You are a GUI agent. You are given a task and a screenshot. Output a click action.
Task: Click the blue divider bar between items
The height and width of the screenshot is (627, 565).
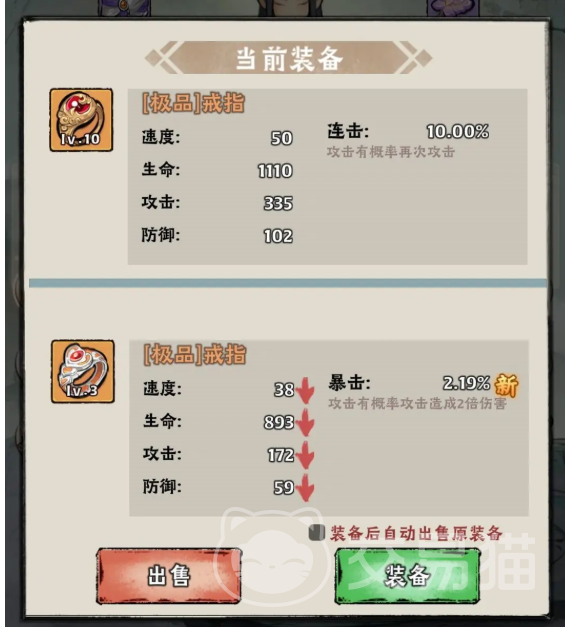coord(288,283)
